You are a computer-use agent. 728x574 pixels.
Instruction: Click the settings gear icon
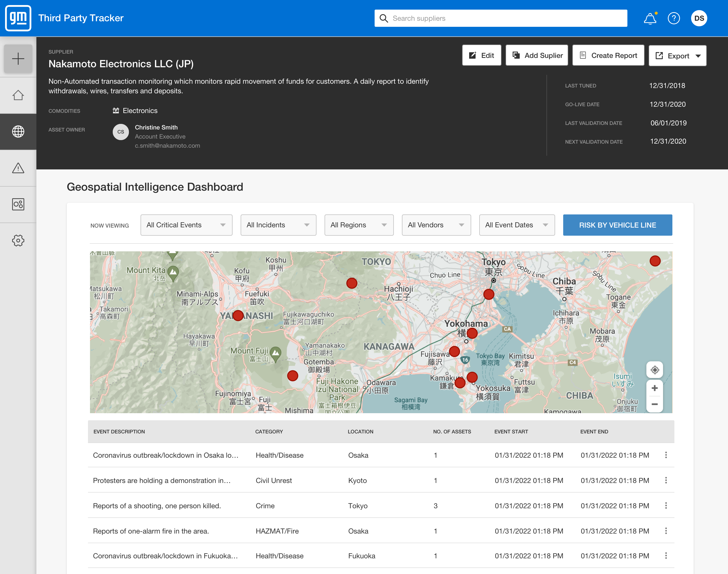[18, 240]
